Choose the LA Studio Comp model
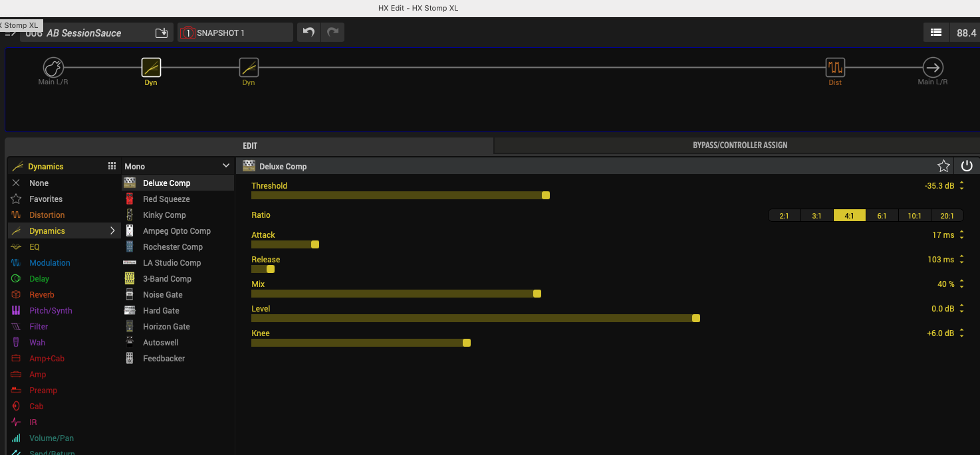Screen dimensions: 980x455 click(x=178, y=262)
